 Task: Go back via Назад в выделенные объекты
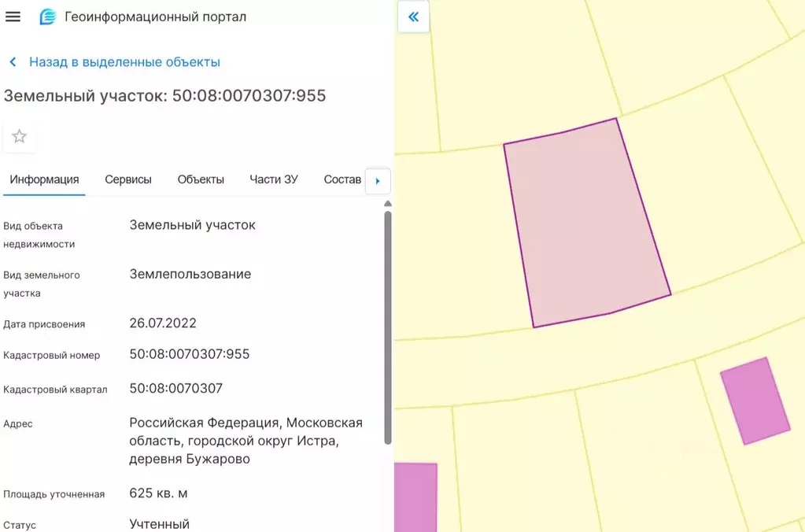tap(124, 62)
